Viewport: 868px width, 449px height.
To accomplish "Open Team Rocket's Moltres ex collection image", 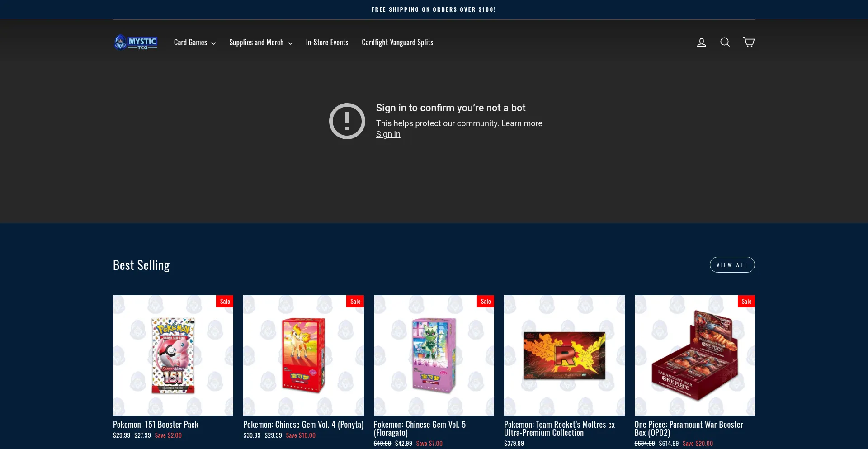I will [x=564, y=355].
